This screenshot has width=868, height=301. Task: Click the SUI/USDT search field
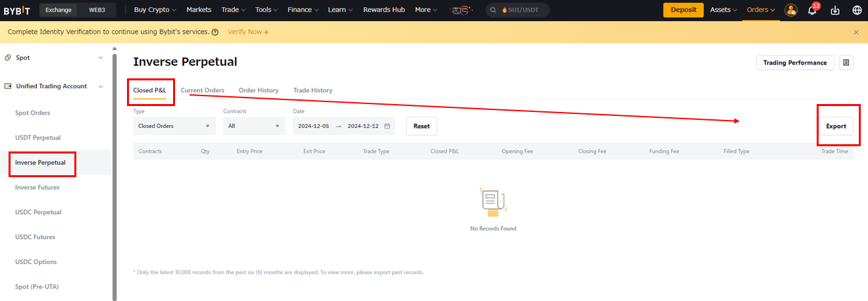pyautogui.click(x=517, y=10)
